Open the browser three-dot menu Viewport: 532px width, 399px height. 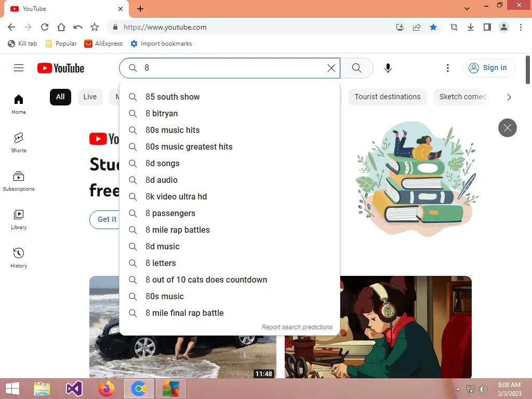[x=521, y=27]
